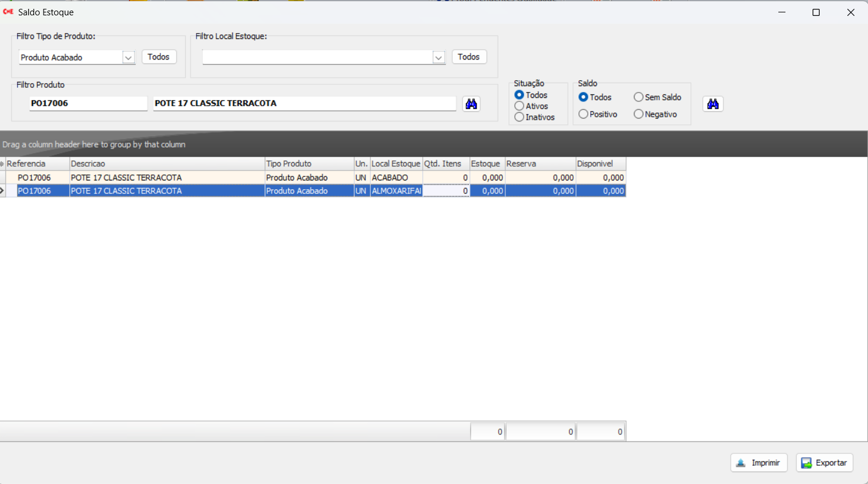The width and height of the screenshot is (868, 484).
Task: Click the Descricao column header
Action: pos(167,164)
